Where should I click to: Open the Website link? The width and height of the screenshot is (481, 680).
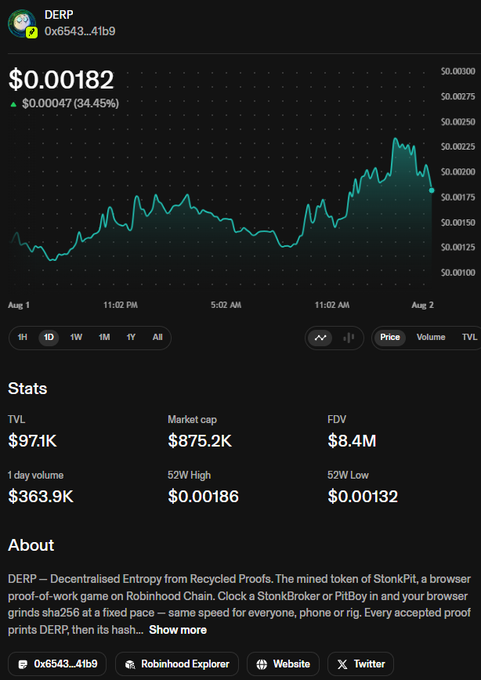click(x=283, y=664)
